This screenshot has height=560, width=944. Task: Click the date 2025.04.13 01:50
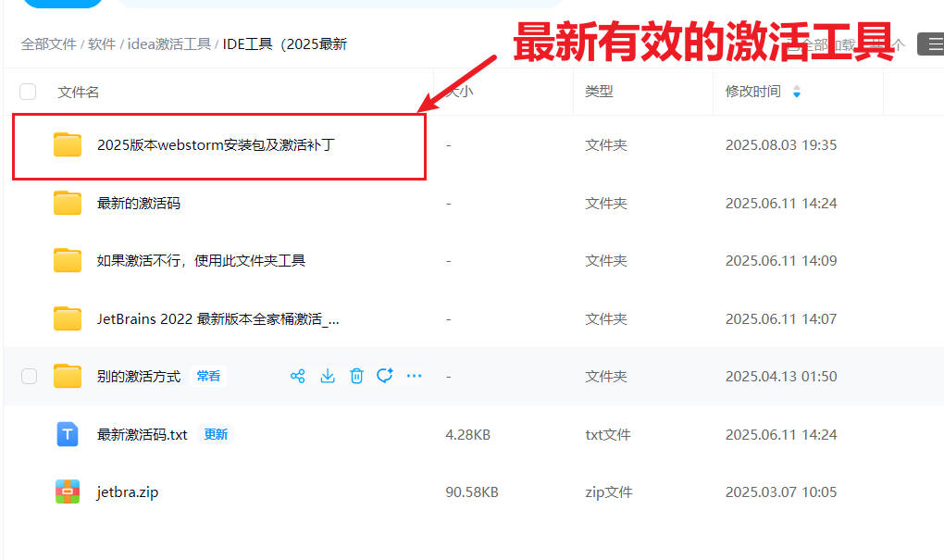point(781,377)
